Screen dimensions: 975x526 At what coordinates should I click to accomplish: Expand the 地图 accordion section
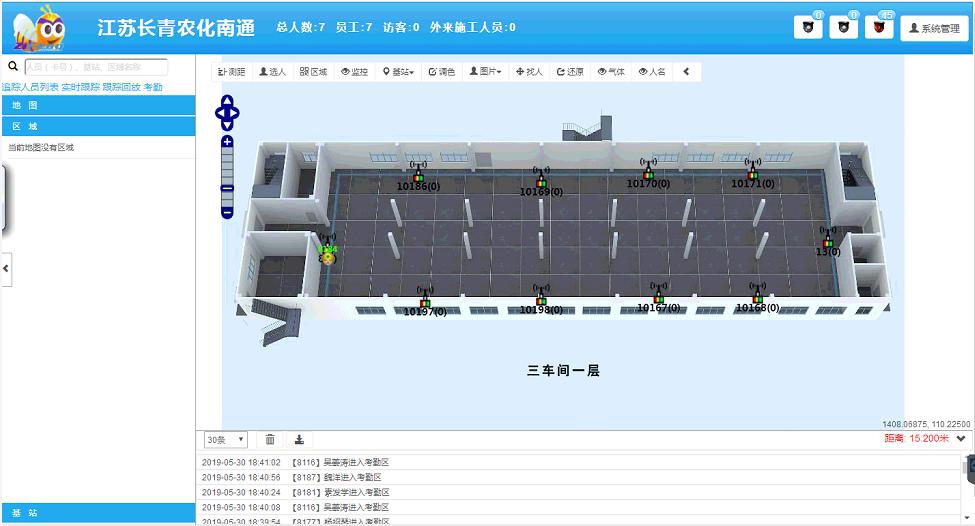[x=98, y=105]
